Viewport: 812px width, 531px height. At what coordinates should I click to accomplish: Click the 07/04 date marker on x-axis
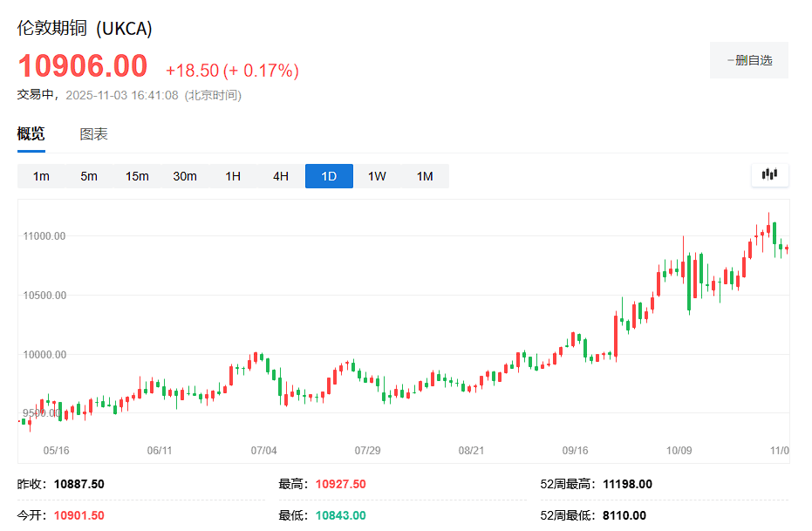coord(263,451)
